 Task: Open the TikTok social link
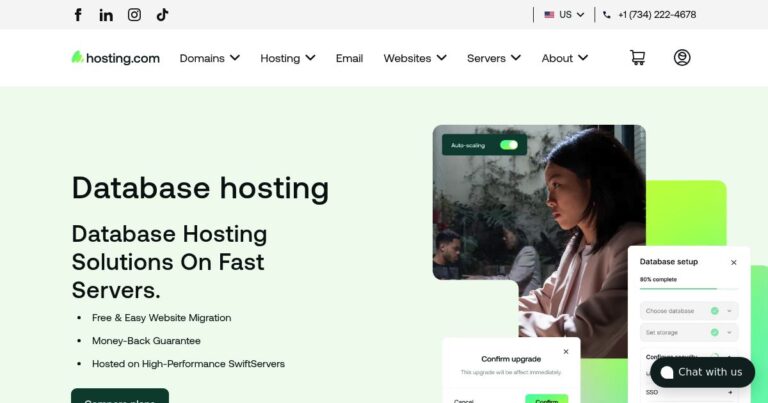[162, 15]
